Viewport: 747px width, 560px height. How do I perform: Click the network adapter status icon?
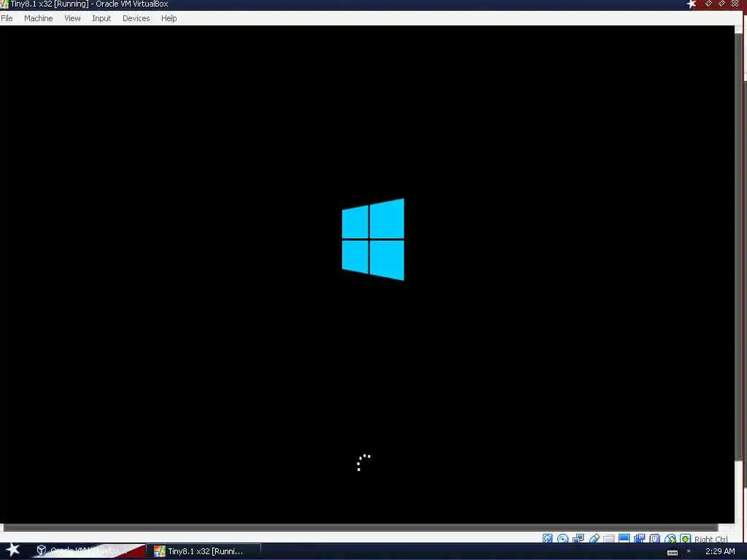click(578, 539)
